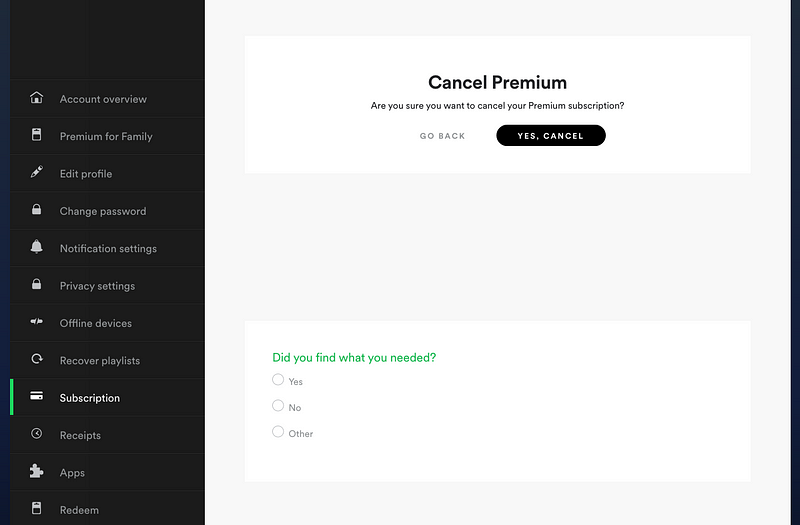
Task: Click the Premium for Family sidebar icon
Action: coord(37,135)
